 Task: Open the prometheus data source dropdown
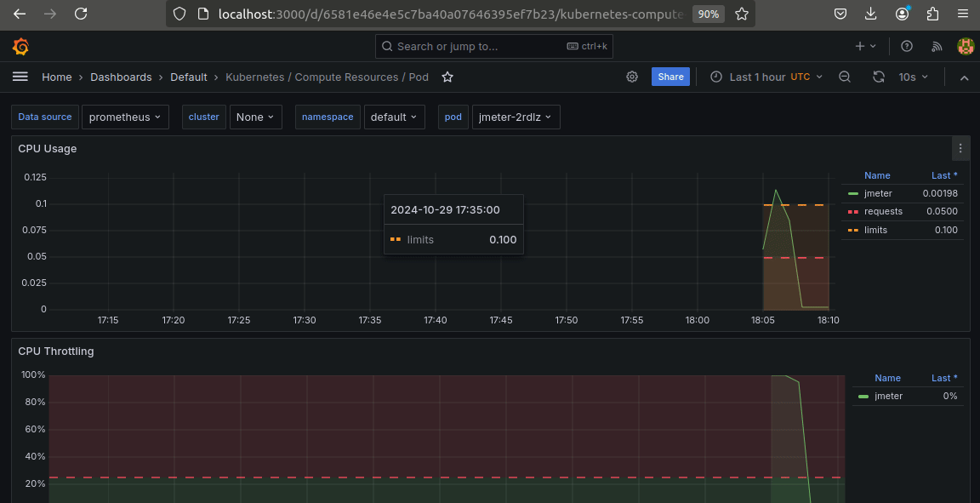click(x=125, y=117)
